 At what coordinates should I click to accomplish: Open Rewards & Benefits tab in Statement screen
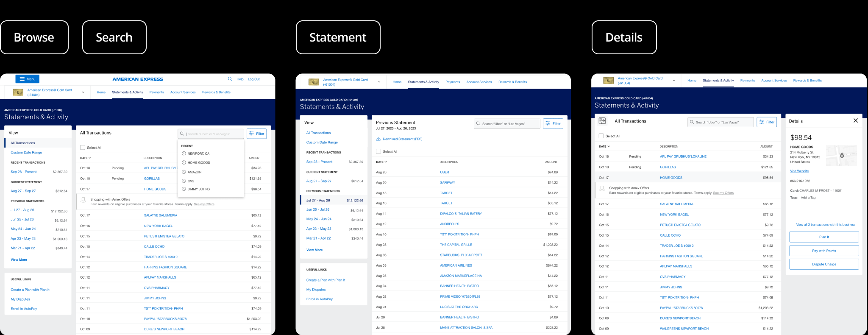(x=512, y=82)
